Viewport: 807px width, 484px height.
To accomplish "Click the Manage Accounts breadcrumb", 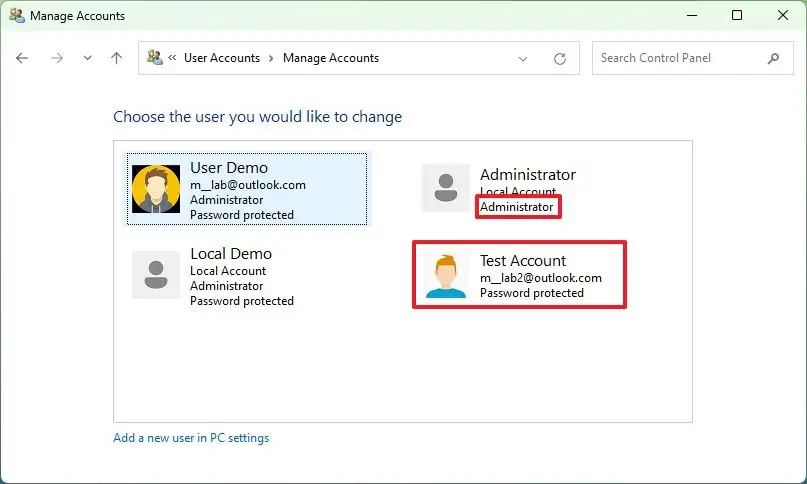I will click(x=331, y=58).
